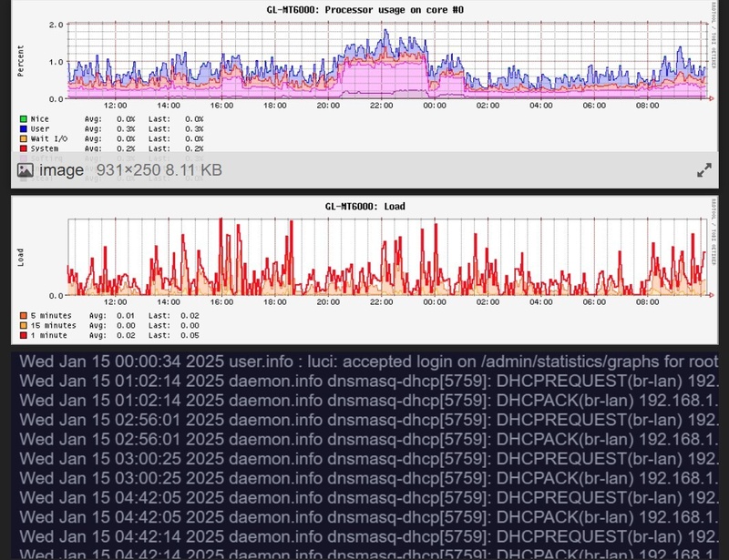
Task: Click the '1 minute' legend label
Action: tap(49, 335)
